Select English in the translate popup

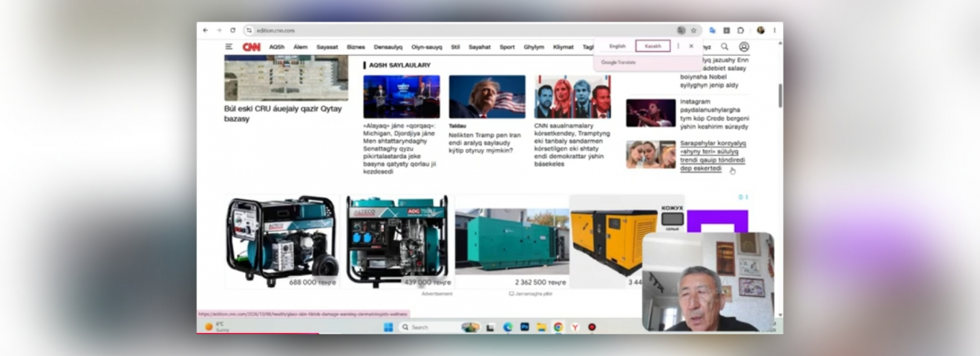(x=617, y=46)
